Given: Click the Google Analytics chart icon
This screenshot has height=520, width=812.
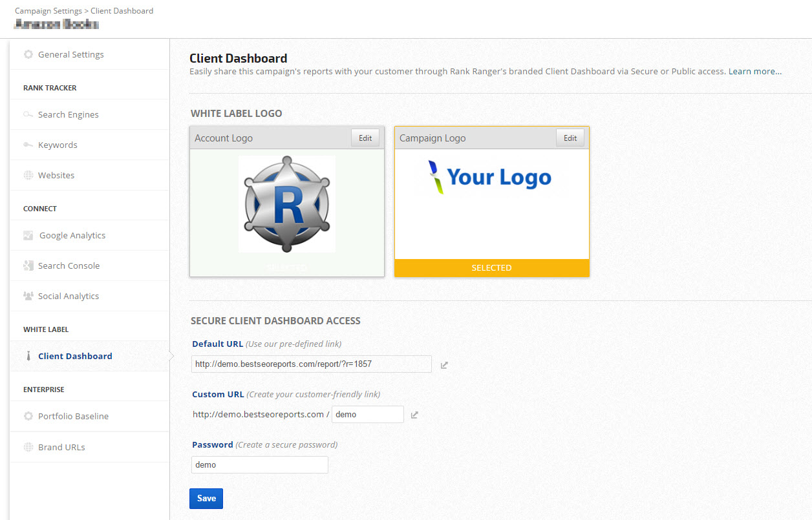Looking at the screenshot, I should (28, 236).
